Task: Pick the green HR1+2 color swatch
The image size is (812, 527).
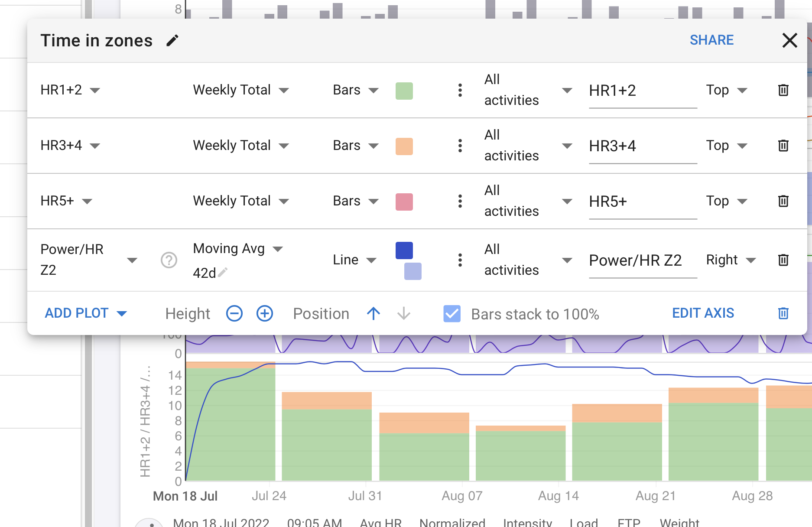Action: click(x=404, y=91)
